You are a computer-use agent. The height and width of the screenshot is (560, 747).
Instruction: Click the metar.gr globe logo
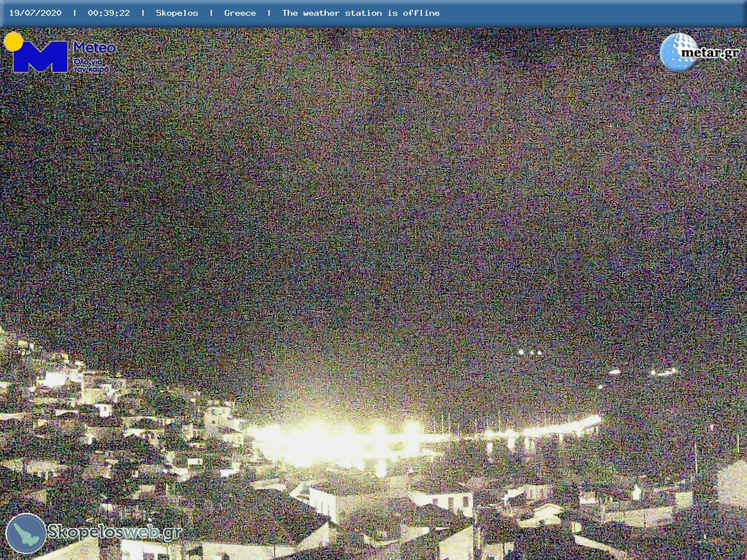[679, 52]
